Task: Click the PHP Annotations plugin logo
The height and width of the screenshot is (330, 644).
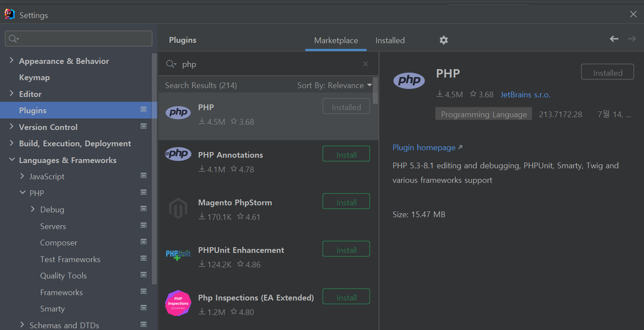Action: 178,154
